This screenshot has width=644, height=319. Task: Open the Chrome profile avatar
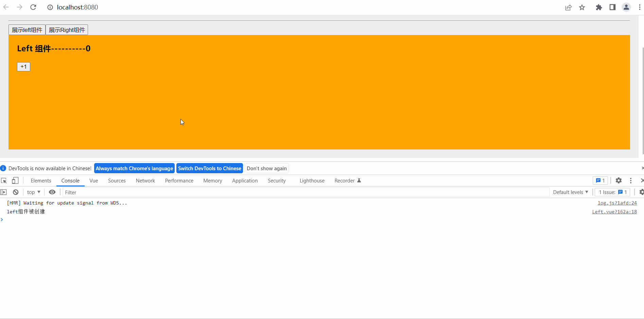point(626,7)
